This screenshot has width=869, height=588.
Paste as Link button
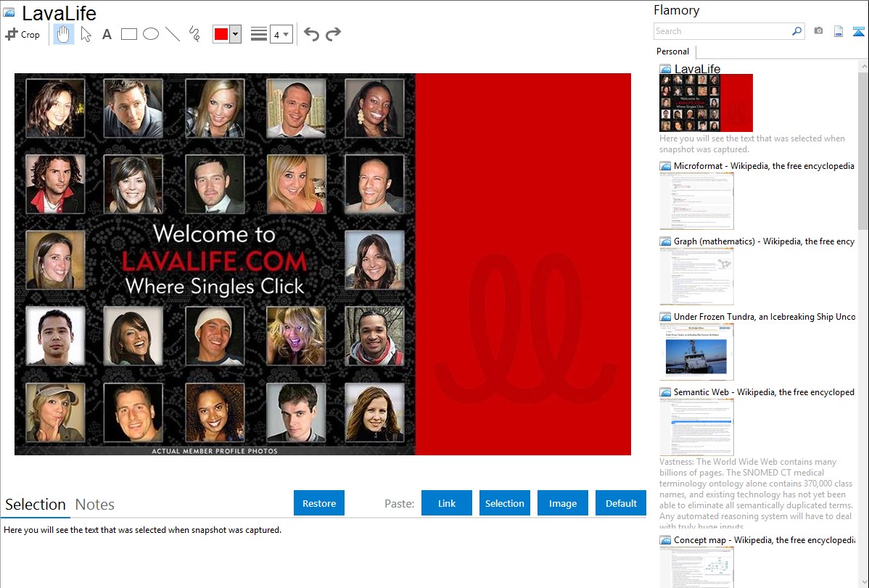[447, 503]
